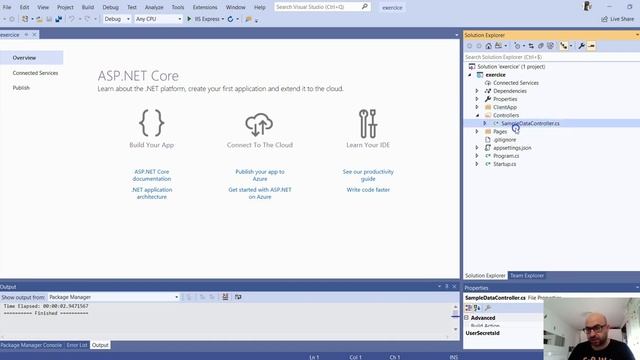Collapse the Advanced section in Properties
The width and height of the screenshot is (640, 360).
(x=467, y=318)
